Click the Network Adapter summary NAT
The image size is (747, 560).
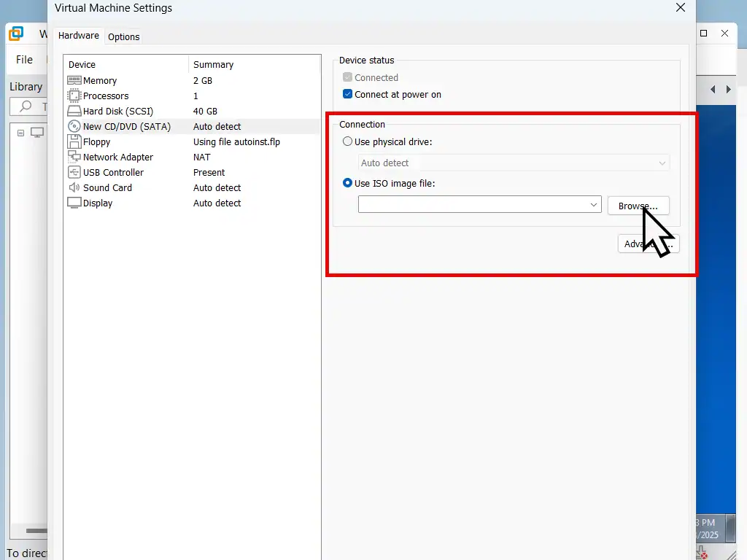coord(201,157)
